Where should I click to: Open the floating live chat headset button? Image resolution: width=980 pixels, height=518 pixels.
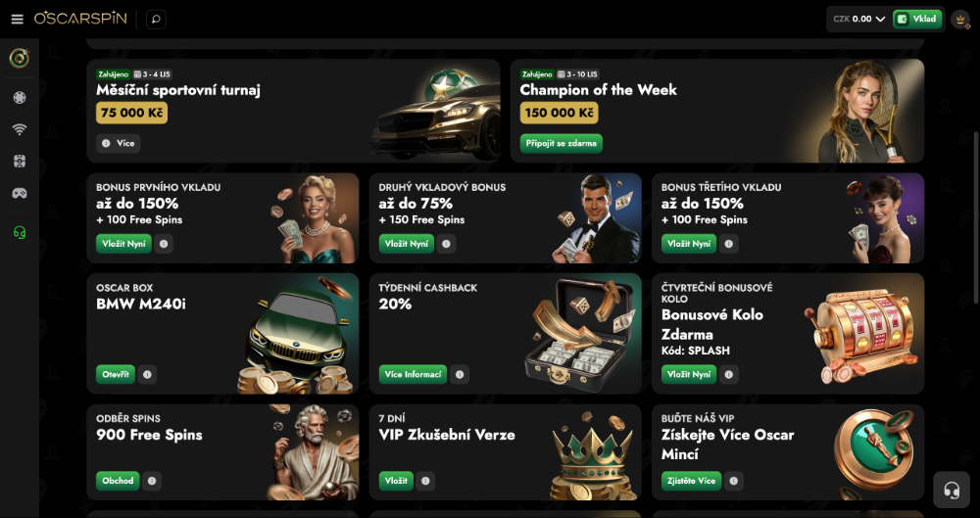pyautogui.click(x=952, y=490)
